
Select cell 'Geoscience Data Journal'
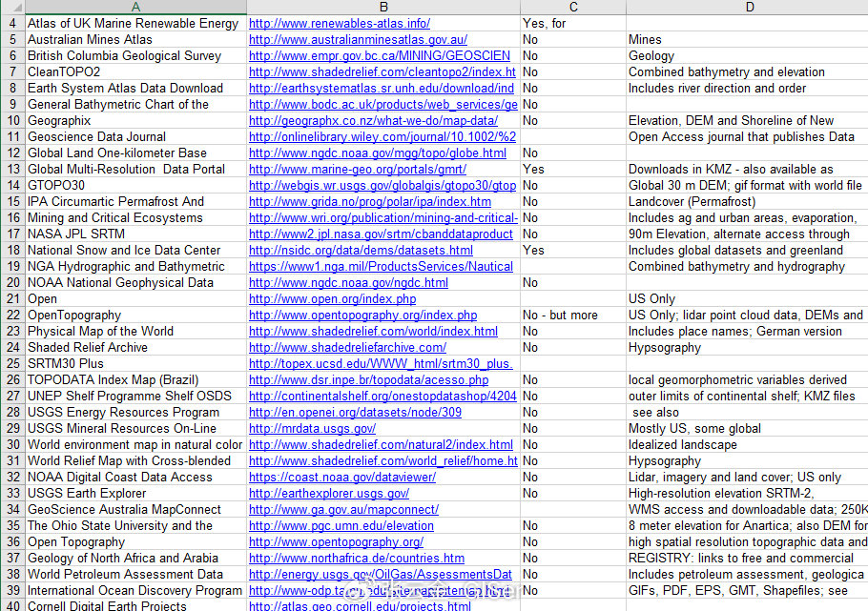(135, 136)
